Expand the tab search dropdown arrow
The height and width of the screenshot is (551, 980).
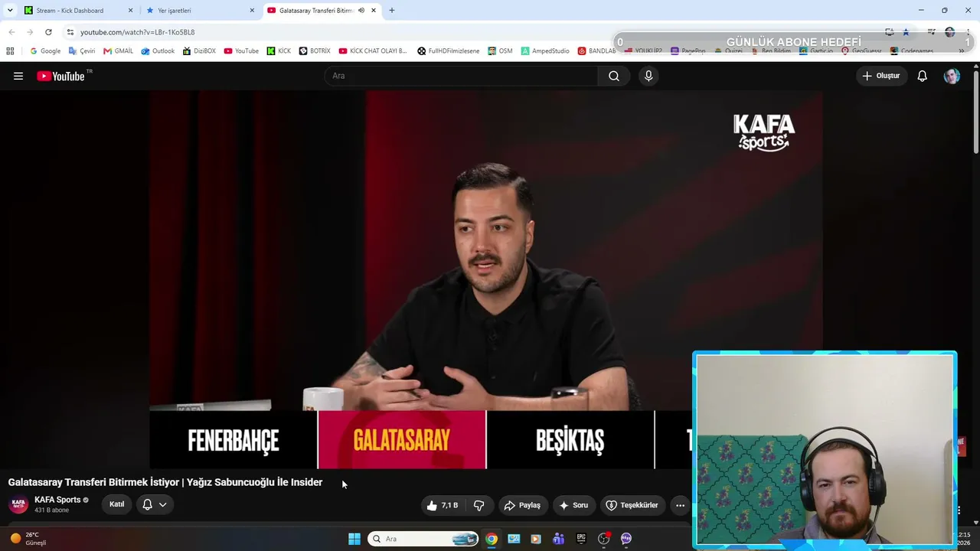point(10,11)
